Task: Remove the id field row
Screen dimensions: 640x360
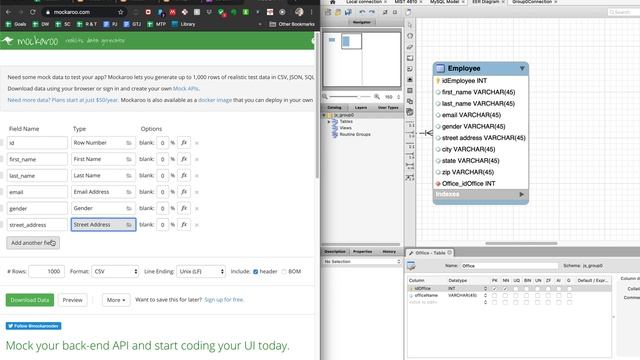Action: pos(197,143)
